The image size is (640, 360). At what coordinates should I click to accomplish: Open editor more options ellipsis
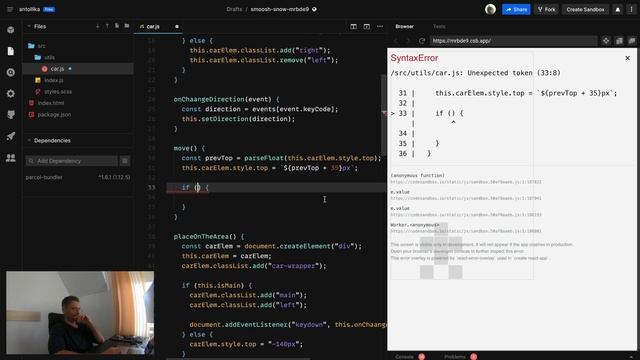(x=380, y=27)
